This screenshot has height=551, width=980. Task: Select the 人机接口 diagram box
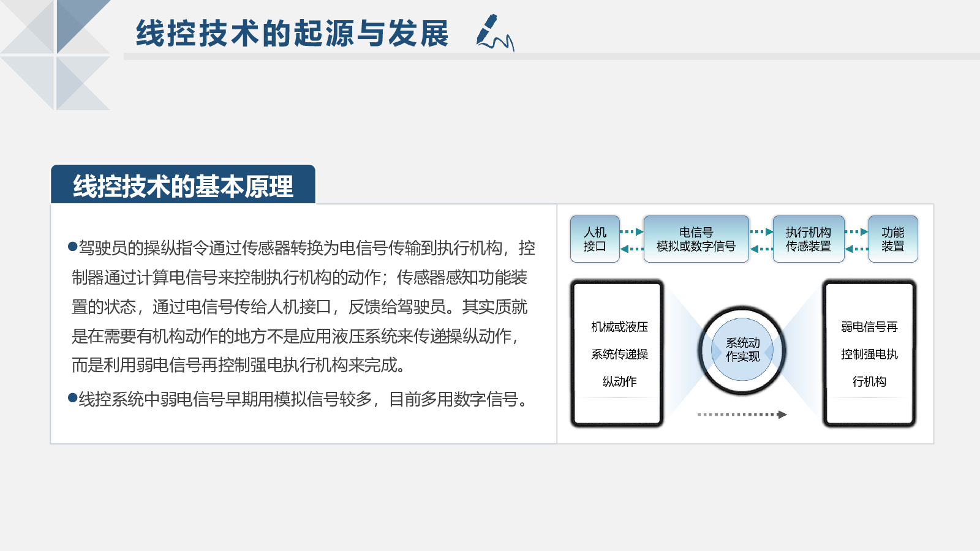[x=595, y=239]
